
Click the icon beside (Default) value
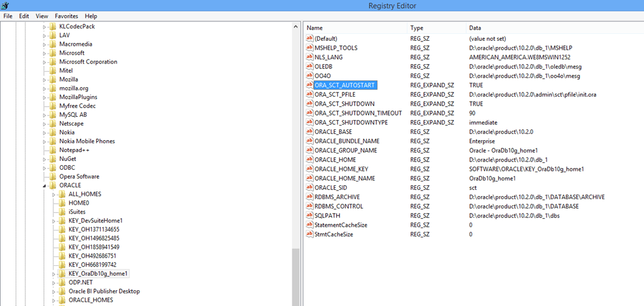pos(309,38)
